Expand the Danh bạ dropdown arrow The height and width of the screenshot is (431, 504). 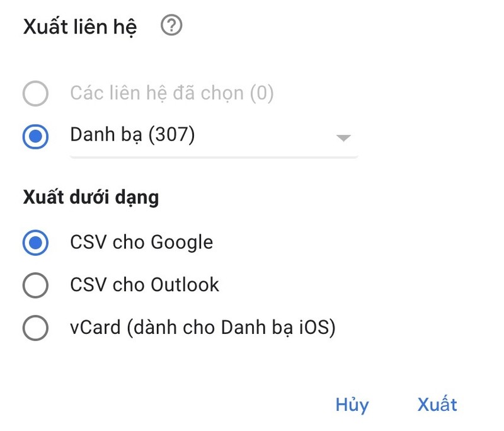point(343,138)
